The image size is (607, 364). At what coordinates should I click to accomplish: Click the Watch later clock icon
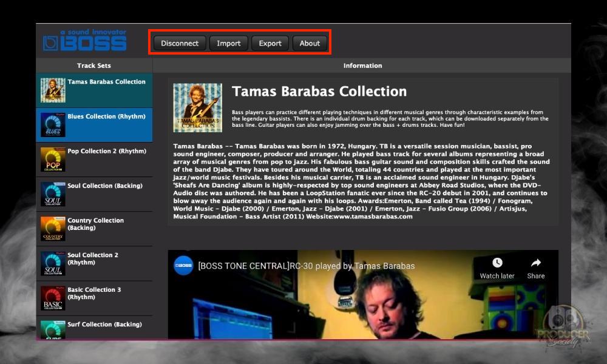(x=497, y=263)
